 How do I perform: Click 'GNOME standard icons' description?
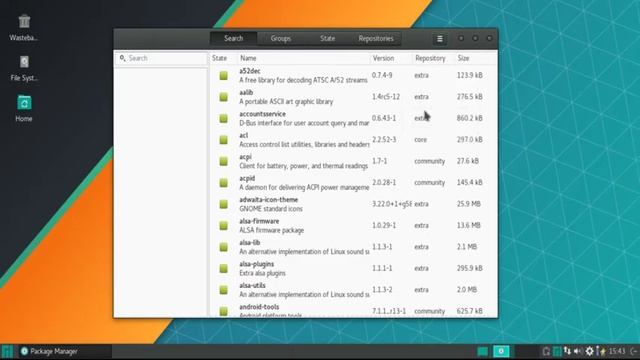click(x=271, y=209)
